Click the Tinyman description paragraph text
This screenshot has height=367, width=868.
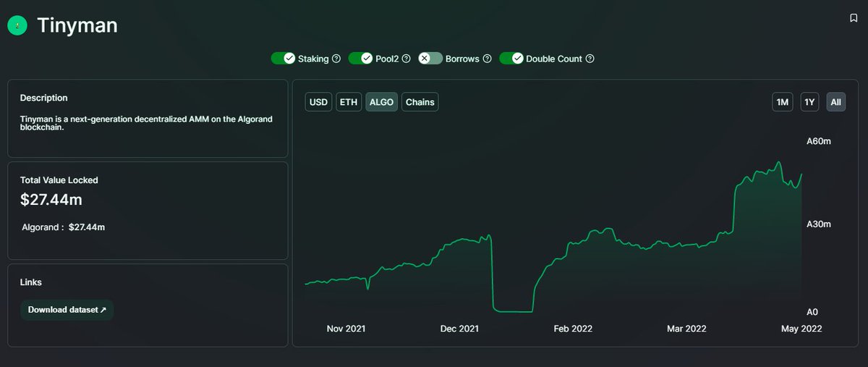pyautogui.click(x=146, y=123)
